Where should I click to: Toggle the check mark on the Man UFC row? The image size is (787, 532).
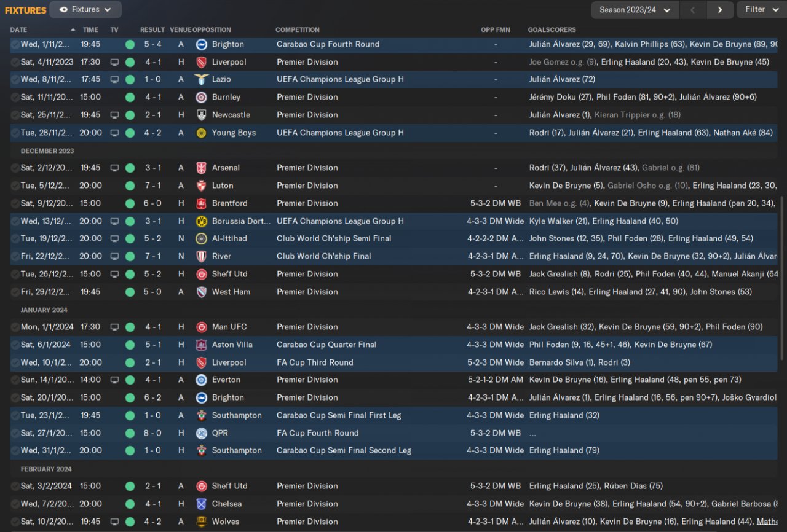click(15, 327)
